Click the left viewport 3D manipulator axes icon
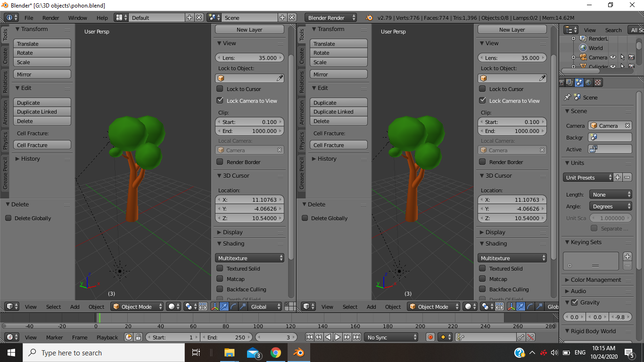The image size is (644, 362). click(x=215, y=306)
